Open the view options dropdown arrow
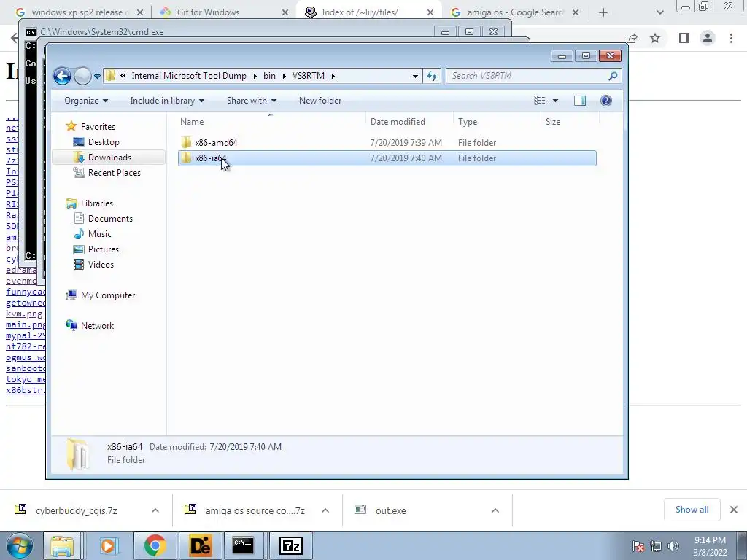This screenshot has width=747, height=560. (x=555, y=101)
